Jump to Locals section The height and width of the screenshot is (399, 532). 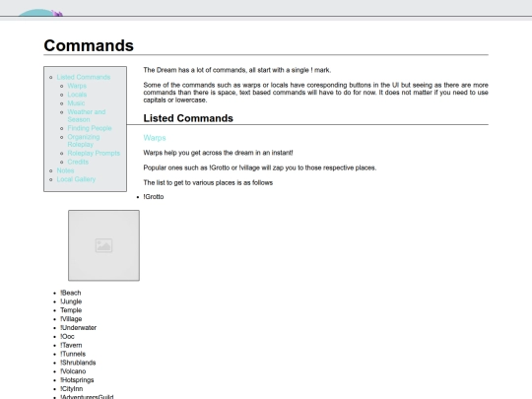point(77,95)
